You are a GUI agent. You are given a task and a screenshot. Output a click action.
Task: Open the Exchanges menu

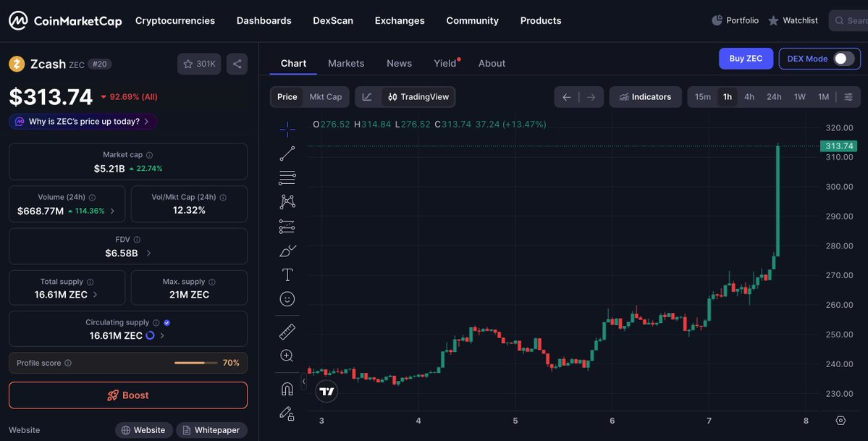[400, 20]
